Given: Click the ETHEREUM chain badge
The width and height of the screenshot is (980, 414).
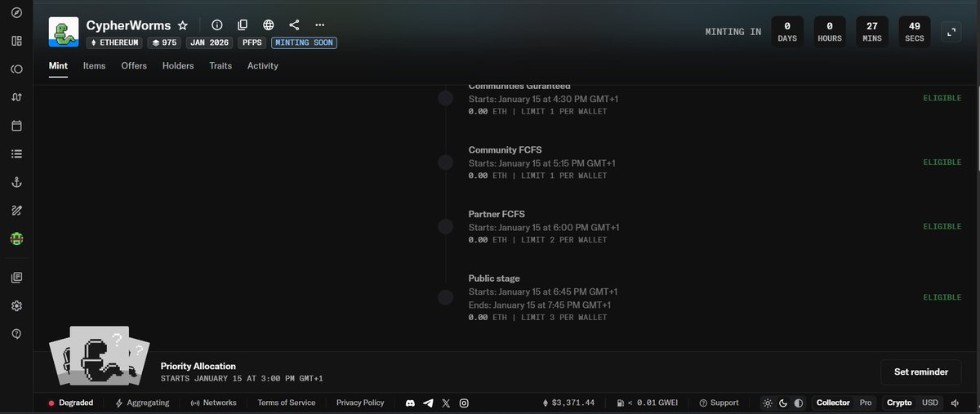Looking at the screenshot, I should (115, 42).
